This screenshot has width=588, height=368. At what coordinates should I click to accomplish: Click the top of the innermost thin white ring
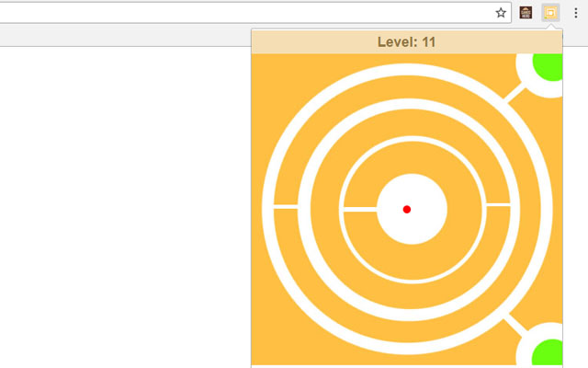tap(413, 139)
